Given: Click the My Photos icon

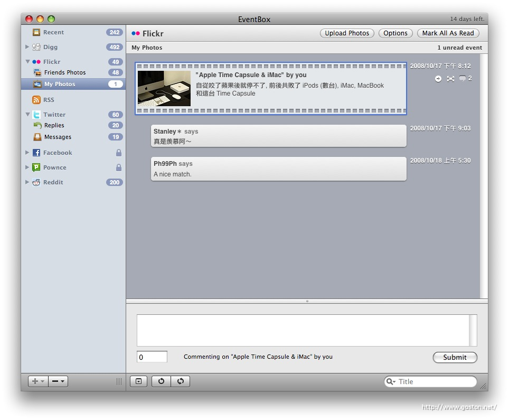Looking at the screenshot, I should (x=37, y=84).
